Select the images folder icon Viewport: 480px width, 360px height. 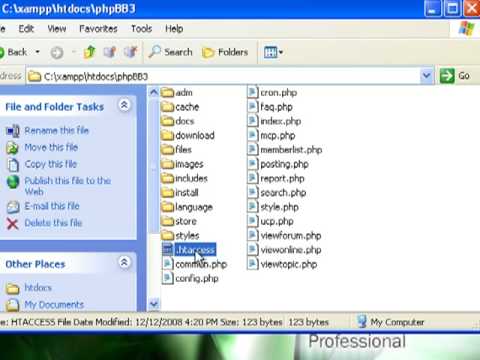(168, 164)
